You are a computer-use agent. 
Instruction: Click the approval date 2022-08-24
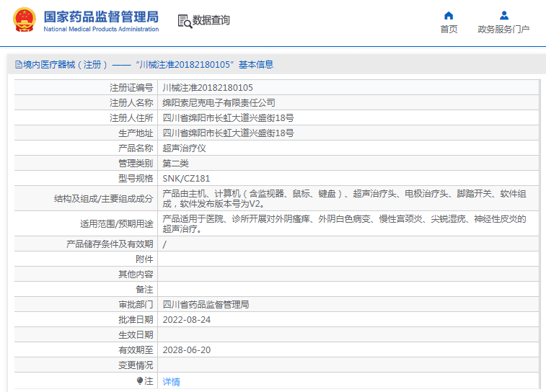click(x=186, y=319)
